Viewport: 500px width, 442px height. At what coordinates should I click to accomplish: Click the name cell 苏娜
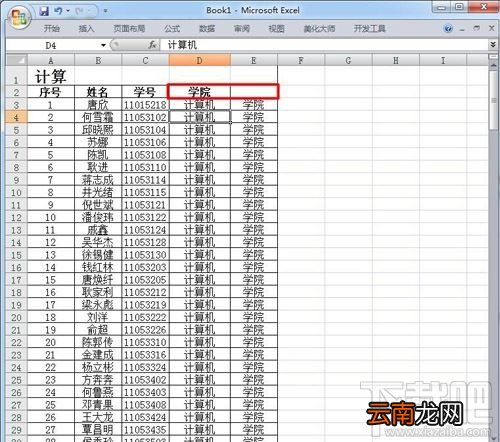point(98,142)
